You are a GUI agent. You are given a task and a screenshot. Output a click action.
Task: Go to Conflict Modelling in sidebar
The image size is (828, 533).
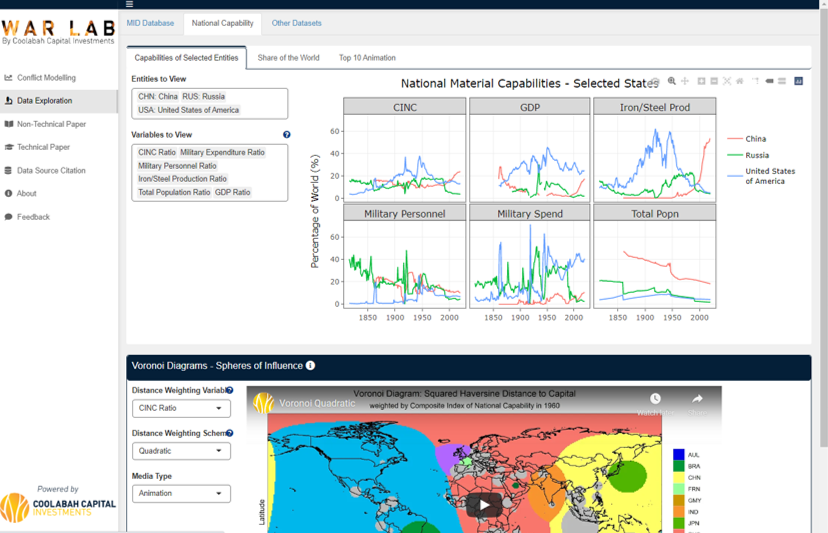tap(46, 78)
